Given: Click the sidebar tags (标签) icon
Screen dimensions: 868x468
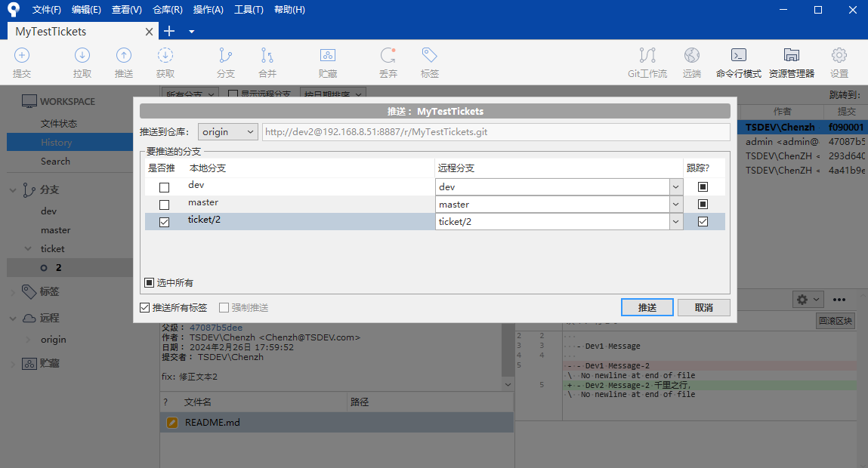Looking at the screenshot, I should pyautogui.click(x=29, y=291).
